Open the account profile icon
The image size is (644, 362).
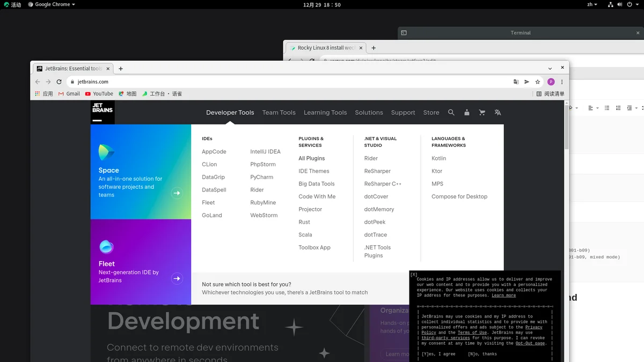467,113
